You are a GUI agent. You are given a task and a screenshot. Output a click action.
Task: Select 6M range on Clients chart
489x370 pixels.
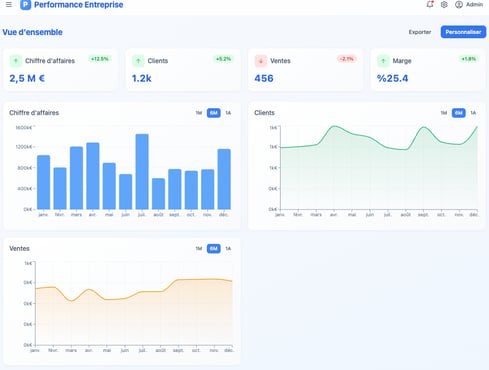(x=459, y=113)
